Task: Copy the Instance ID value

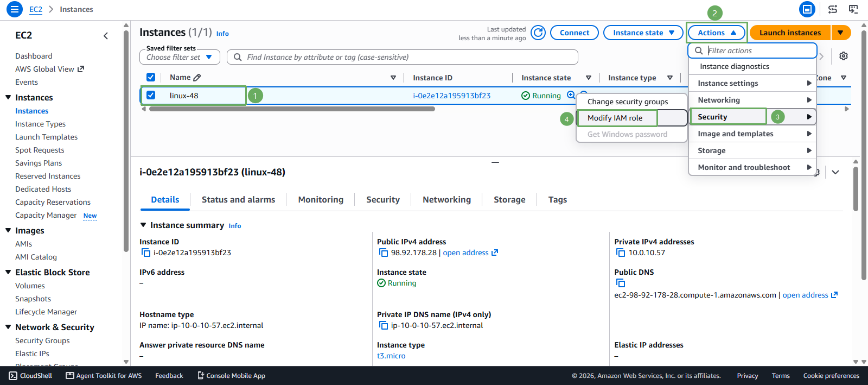Action: pyautogui.click(x=145, y=253)
